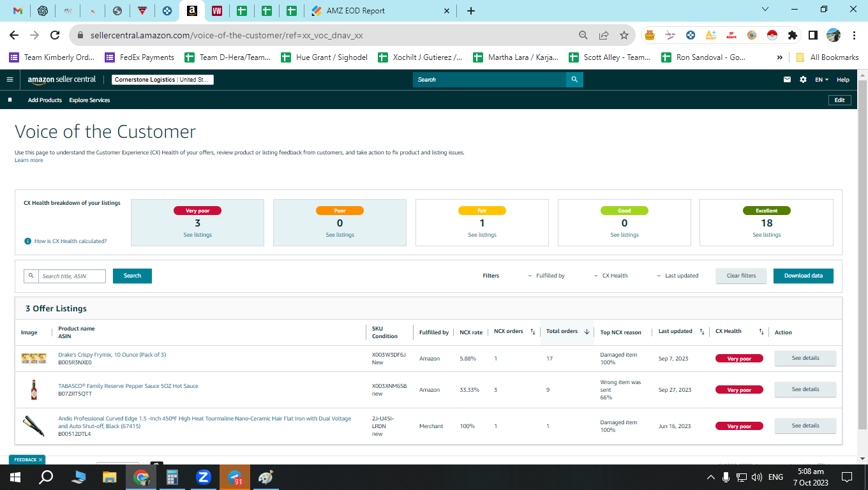Switch to the Gmail tab
Image resolution: width=868 pixels, height=490 pixels.
(18, 11)
